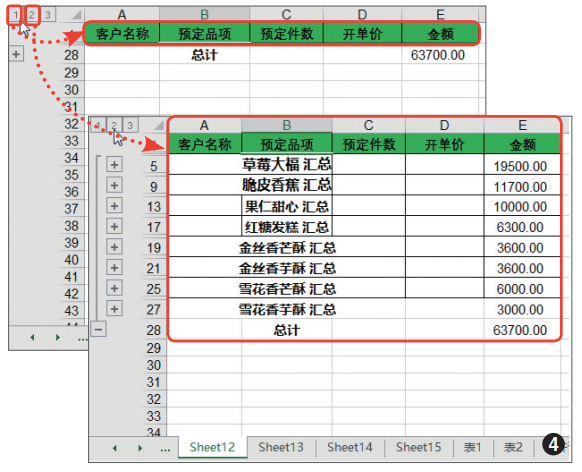Expand the row 28 group in back window
This screenshot has width=582, height=472.
pos(16,54)
